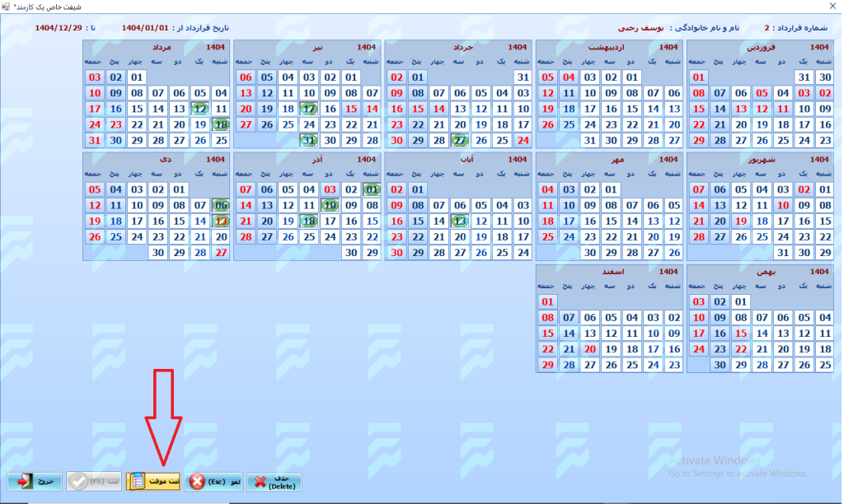This screenshot has height=504, width=844.
Task: Select day 17 in Mehr (مهر) calendar
Action: pyautogui.click(x=569, y=221)
